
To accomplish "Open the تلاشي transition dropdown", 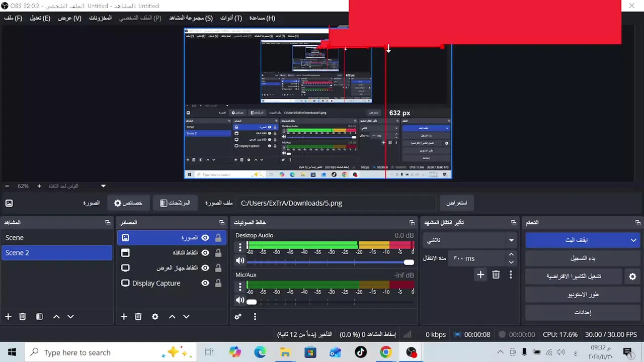I will (469, 240).
